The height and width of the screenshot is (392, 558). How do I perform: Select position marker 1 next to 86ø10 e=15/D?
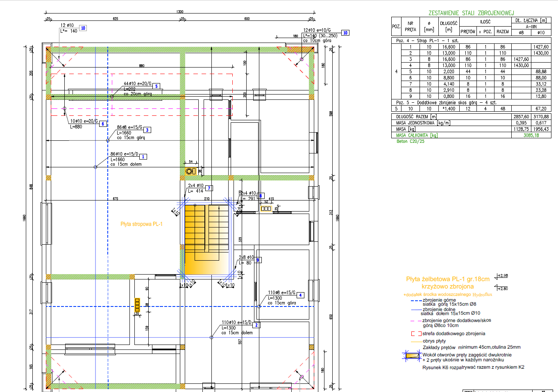143,157
